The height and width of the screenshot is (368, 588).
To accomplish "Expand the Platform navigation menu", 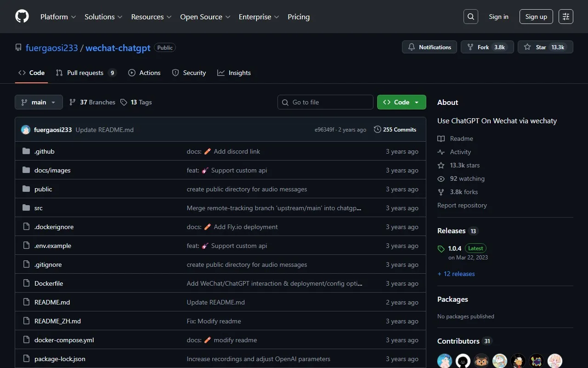I will 58,17.
